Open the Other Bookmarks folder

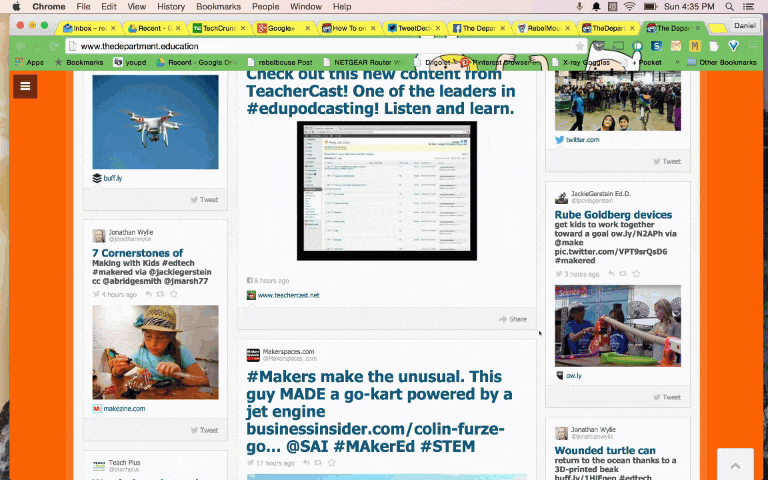point(722,62)
